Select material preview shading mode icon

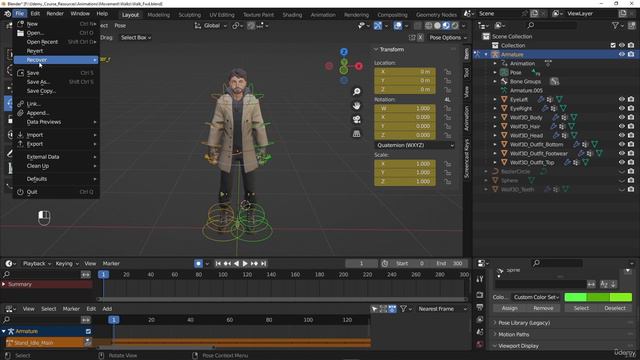pyautogui.click(x=446, y=25)
